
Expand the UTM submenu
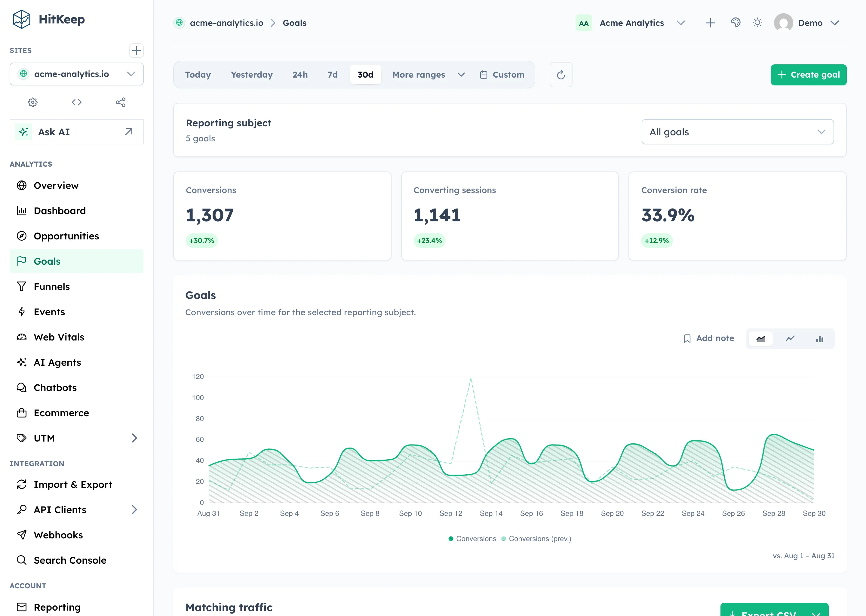click(x=134, y=438)
